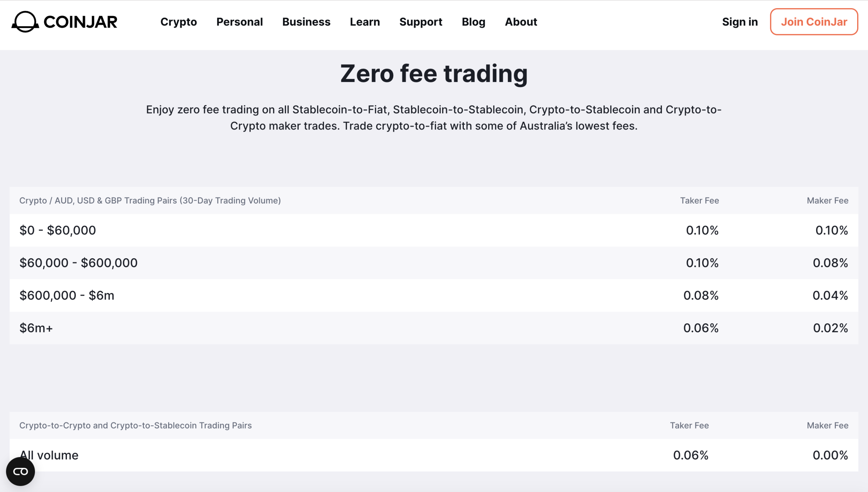
Task: Click the 'Enjoy zero fee trading' description paragraph
Action: pos(434,118)
